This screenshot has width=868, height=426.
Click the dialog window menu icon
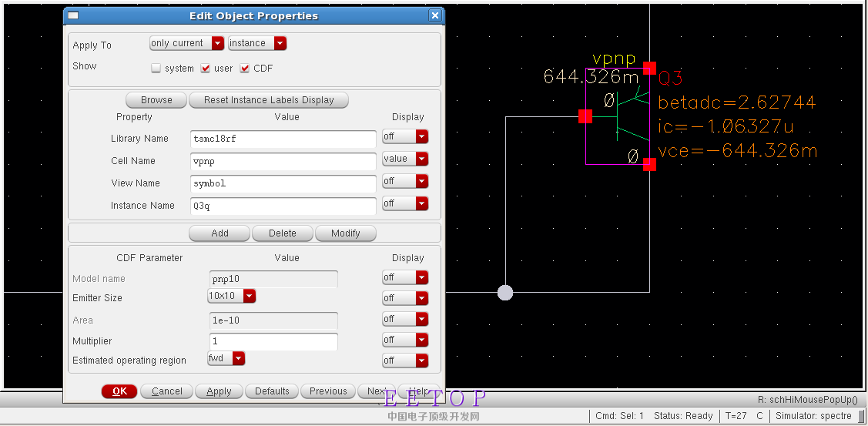point(72,15)
